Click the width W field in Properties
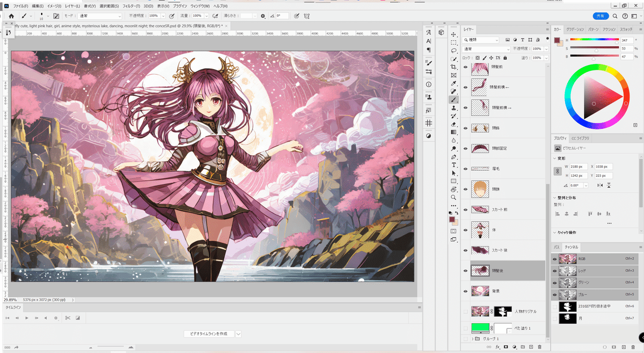 click(578, 167)
